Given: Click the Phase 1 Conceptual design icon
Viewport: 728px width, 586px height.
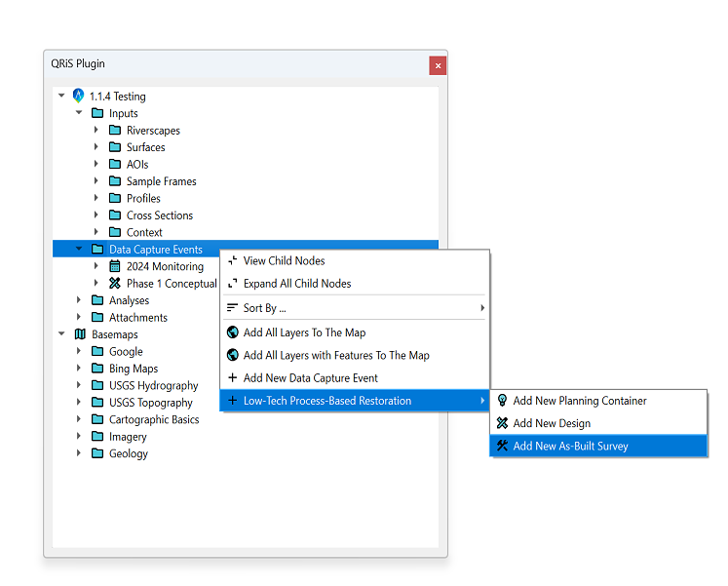Looking at the screenshot, I should 115,283.
